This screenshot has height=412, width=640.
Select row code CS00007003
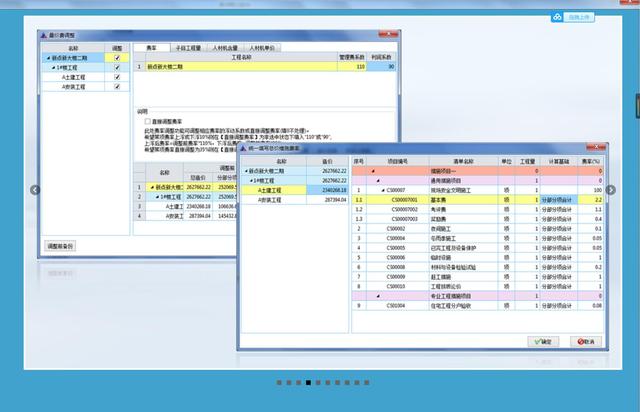[x=404, y=219]
